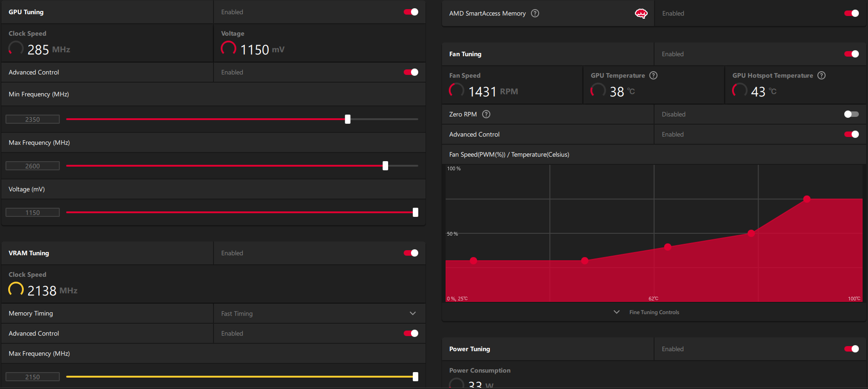Click the GPU Temperature gauge icon
The image size is (868, 389).
coord(598,90)
